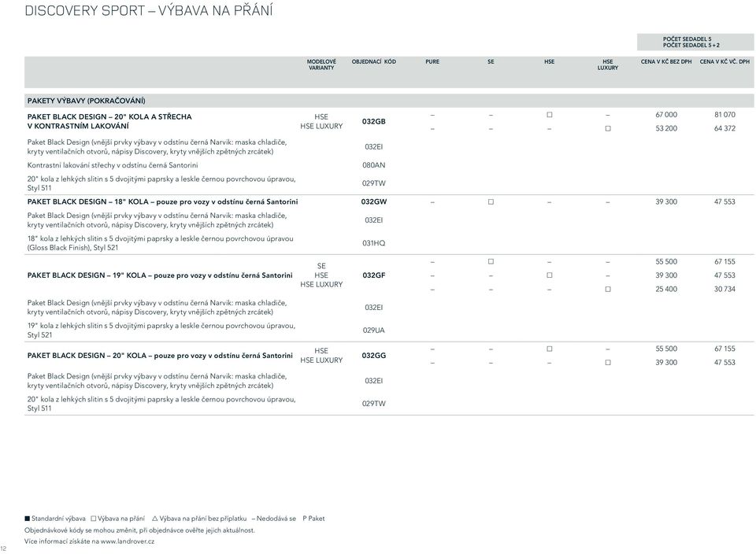The width and height of the screenshot is (756, 554).
Task: Select the SE option square in the 19" kola 55 500 row
Action: [x=491, y=261]
